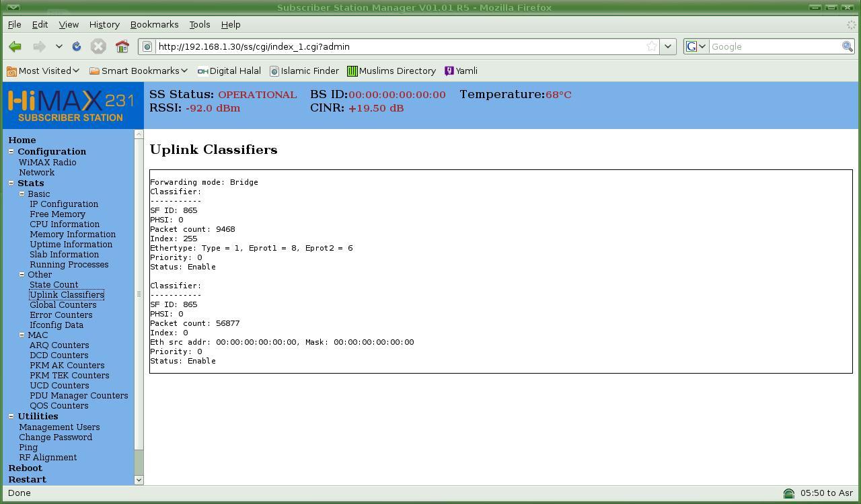Open the URL bar history dropdown
The image size is (861, 504).
(x=667, y=46)
